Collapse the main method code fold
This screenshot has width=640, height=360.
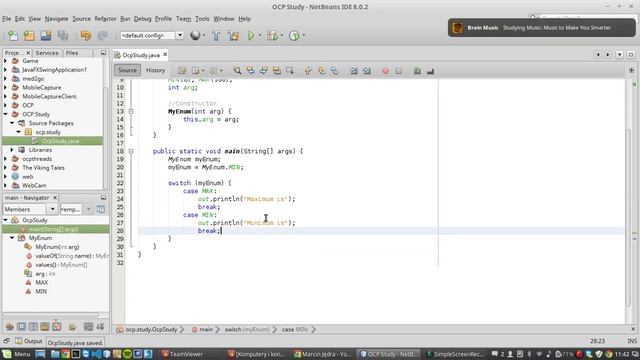[131, 151]
